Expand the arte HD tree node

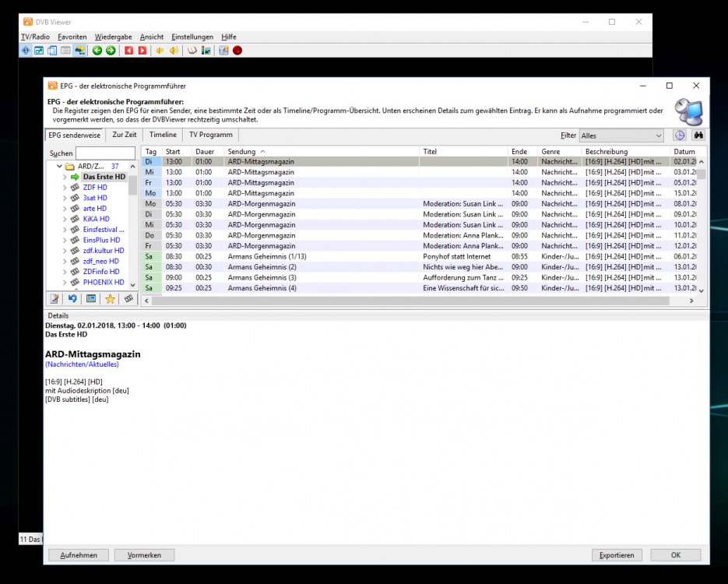[65, 209]
